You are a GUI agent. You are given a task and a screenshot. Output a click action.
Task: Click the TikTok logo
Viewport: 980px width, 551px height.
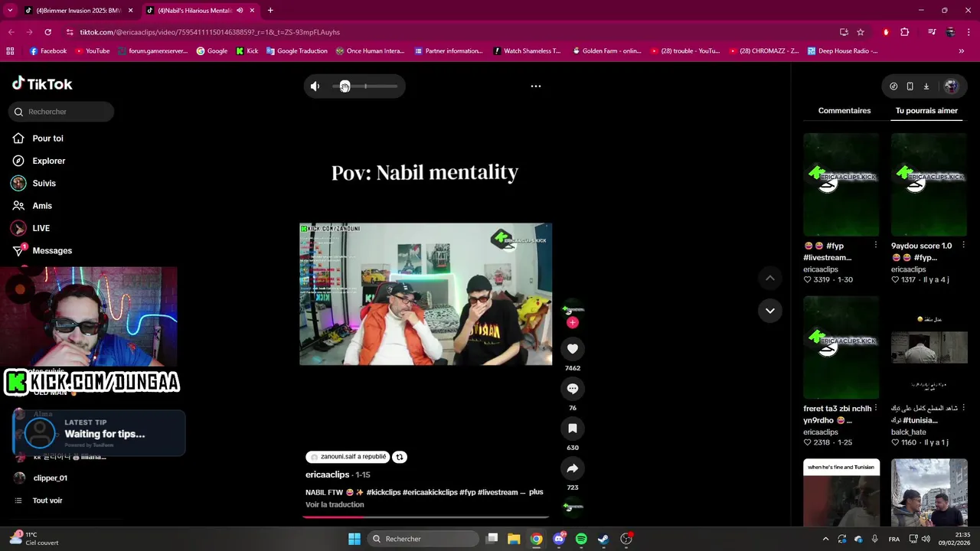pyautogui.click(x=42, y=83)
